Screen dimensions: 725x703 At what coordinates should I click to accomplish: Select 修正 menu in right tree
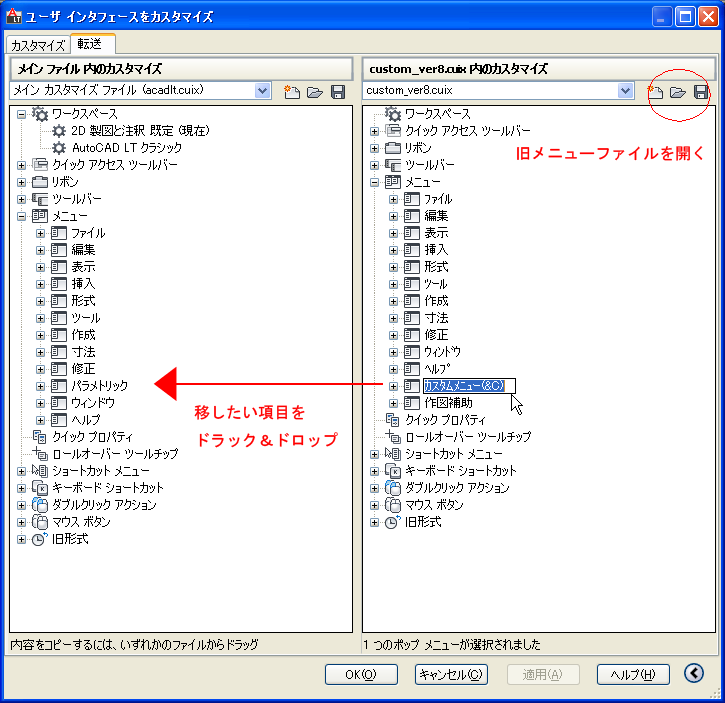tap(436, 335)
